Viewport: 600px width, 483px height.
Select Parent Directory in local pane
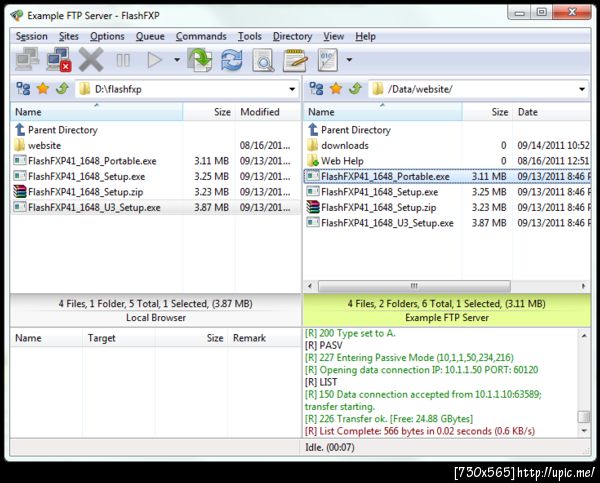56,130
